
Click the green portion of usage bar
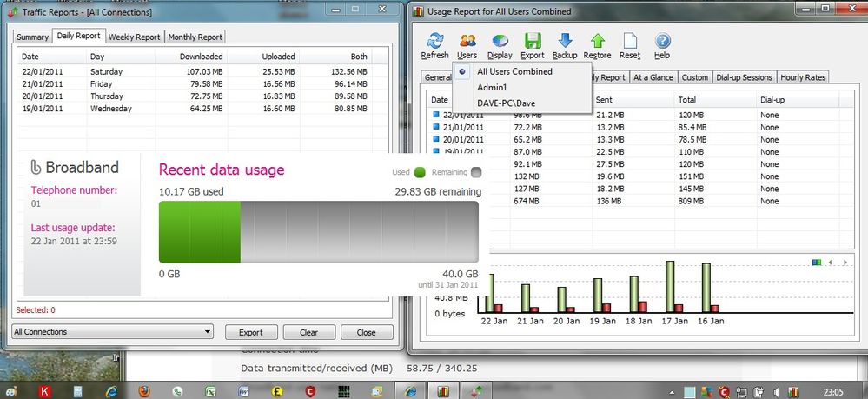(199, 231)
